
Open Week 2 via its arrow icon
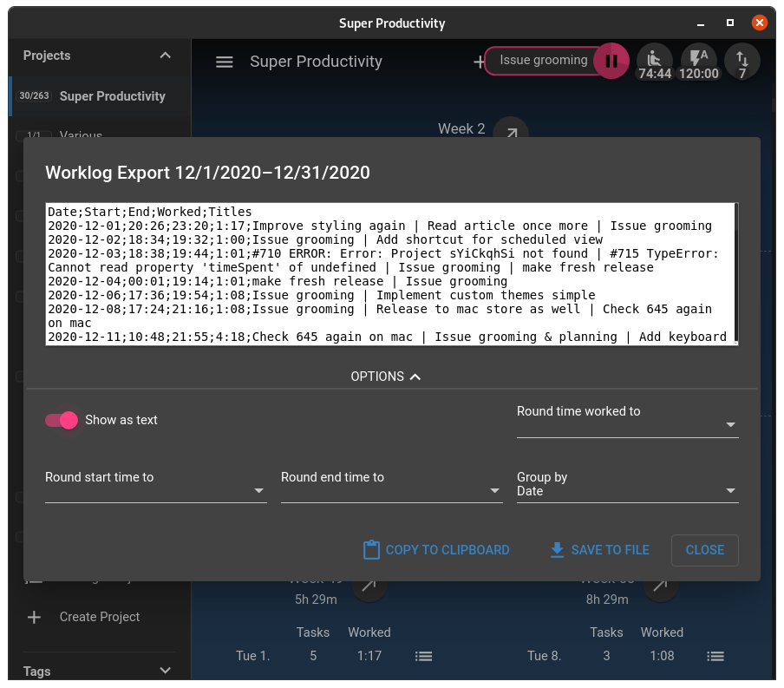click(511, 134)
